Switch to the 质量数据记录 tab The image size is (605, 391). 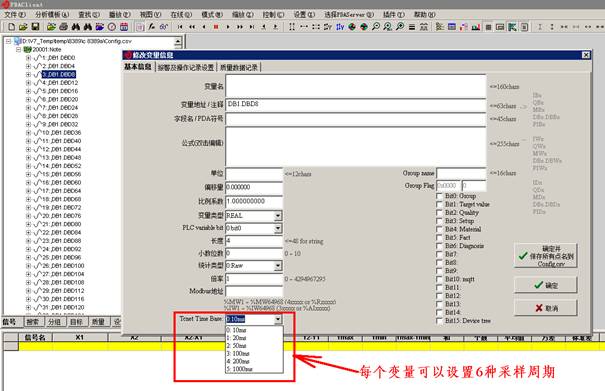(x=238, y=67)
